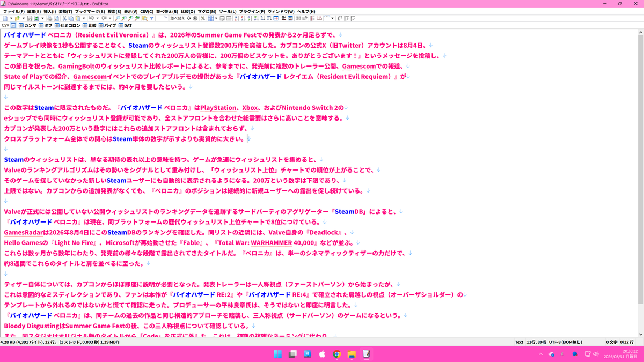Open the プラグイン(P) menu
The height and width of the screenshot is (362, 644).
[252, 11]
